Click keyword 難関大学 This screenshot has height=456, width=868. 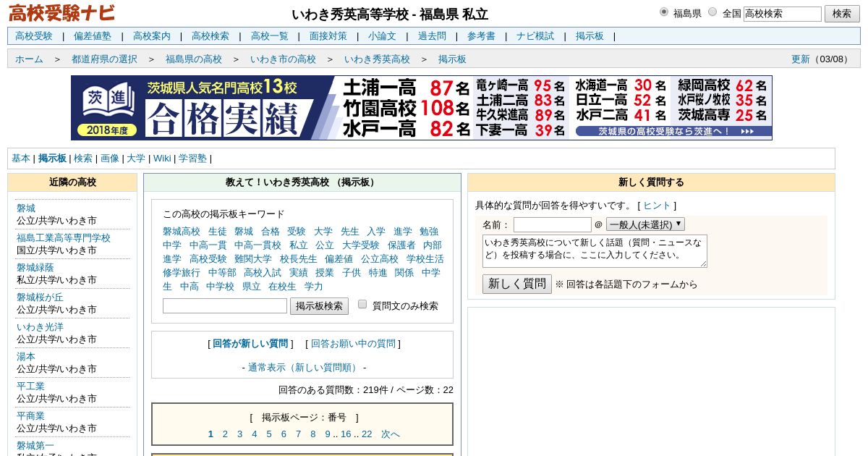click(x=253, y=259)
